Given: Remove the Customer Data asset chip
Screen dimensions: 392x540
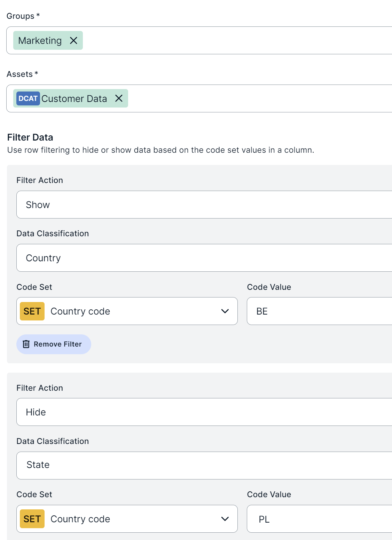Looking at the screenshot, I should pos(119,98).
